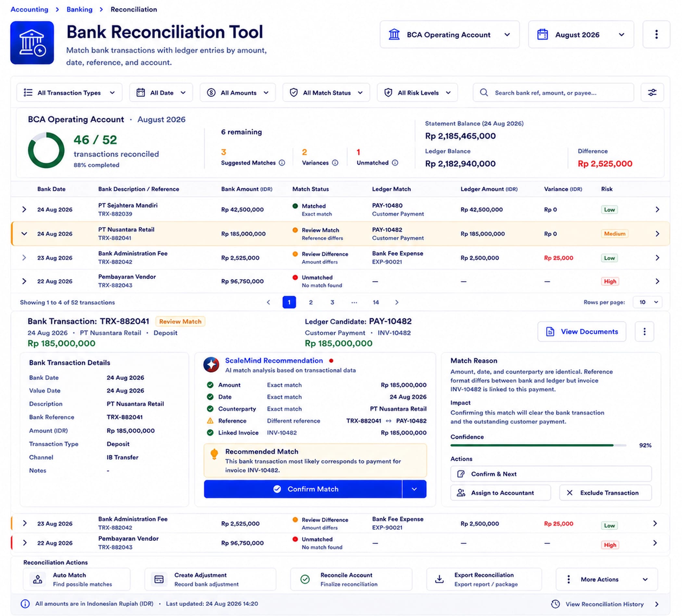
Task: Open the three-dot menu beside View Documents
Action: (x=644, y=331)
